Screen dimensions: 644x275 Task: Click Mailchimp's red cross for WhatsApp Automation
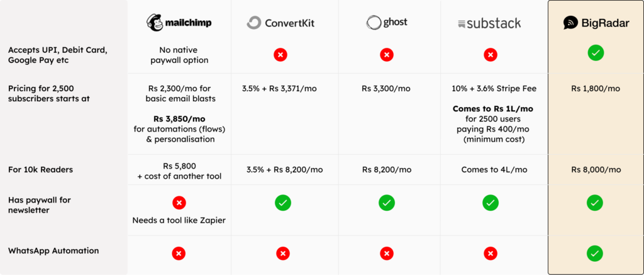(x=178, y=254)
